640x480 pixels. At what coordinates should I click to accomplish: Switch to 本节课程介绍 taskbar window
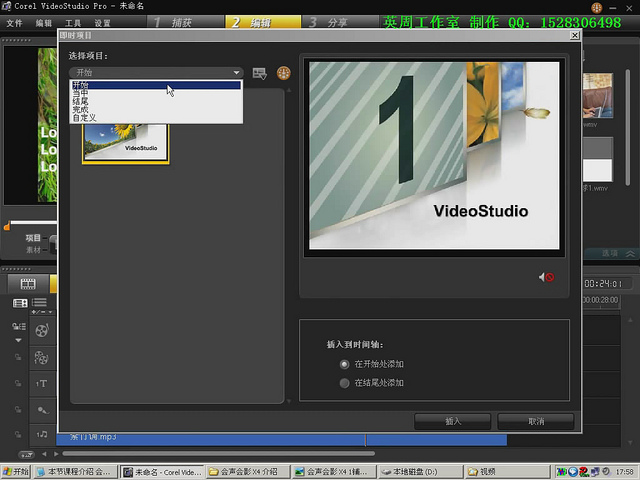click(x=75, y=472)
